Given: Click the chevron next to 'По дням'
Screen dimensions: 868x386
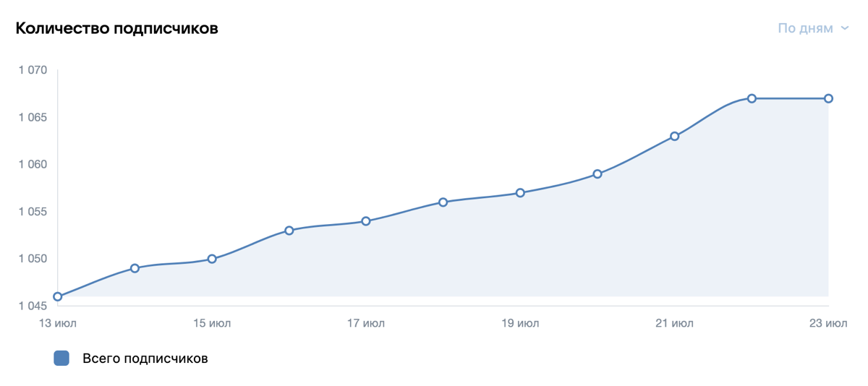Looking at the screenshot, I should coord(844,29).
